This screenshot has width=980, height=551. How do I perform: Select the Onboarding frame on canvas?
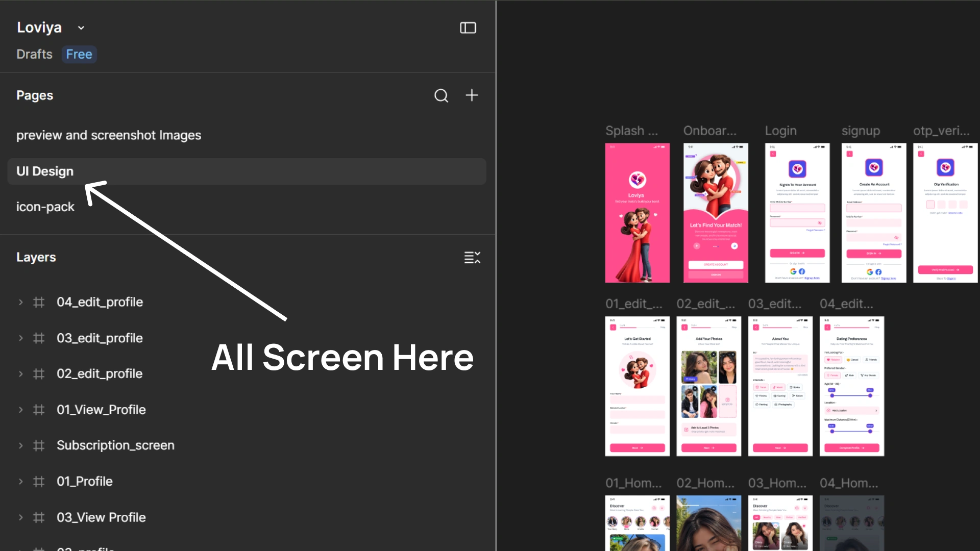click(716, 213)
